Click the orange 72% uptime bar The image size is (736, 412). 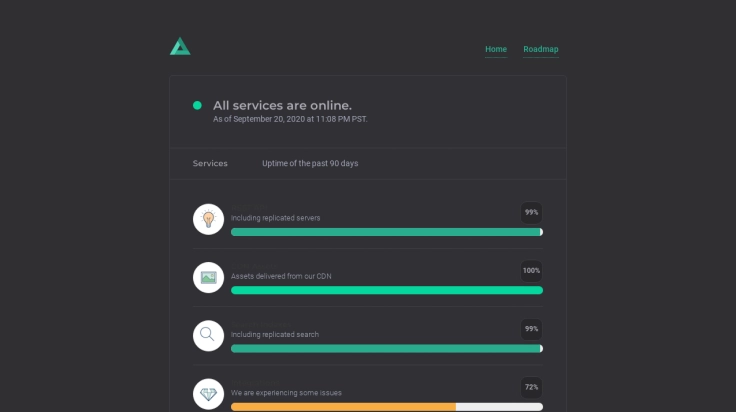pos(343,407)
